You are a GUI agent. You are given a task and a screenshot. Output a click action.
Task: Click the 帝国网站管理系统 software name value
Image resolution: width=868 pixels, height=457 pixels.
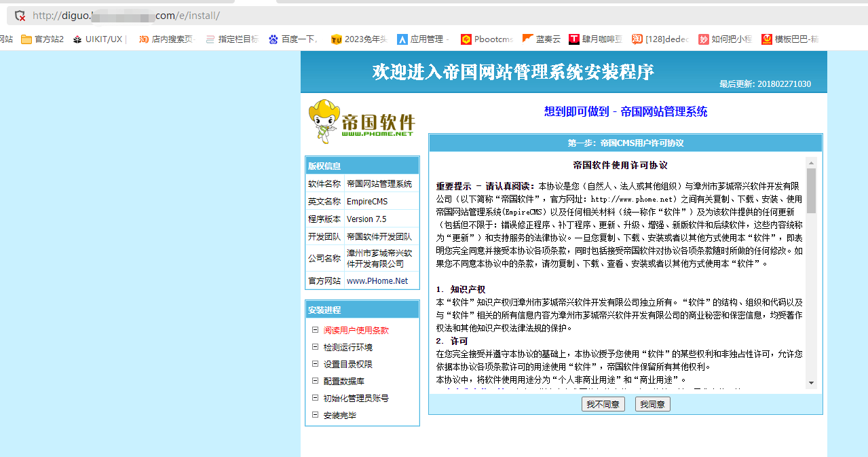pyautogui.click(x=379, y=184)
